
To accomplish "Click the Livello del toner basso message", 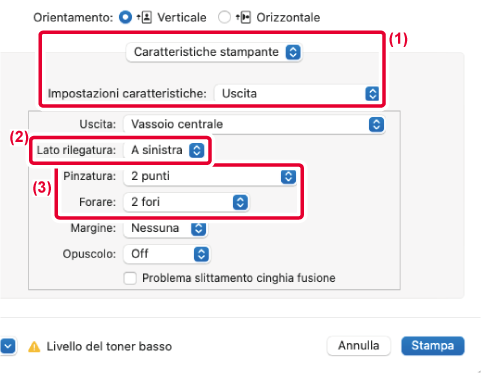I will tap(109, 347).
